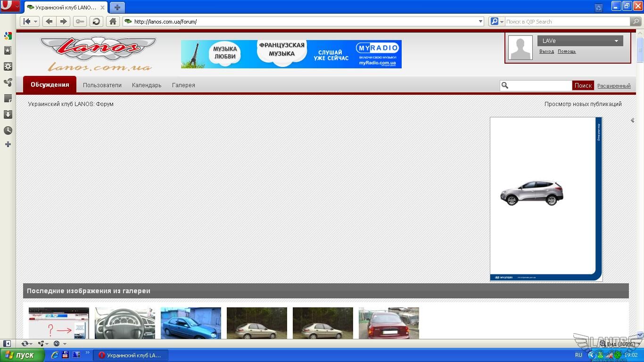Viewport: 644px width, 362px height.
Task: Expand the LAVe user dropdown menu
Action: pos(616,41)
